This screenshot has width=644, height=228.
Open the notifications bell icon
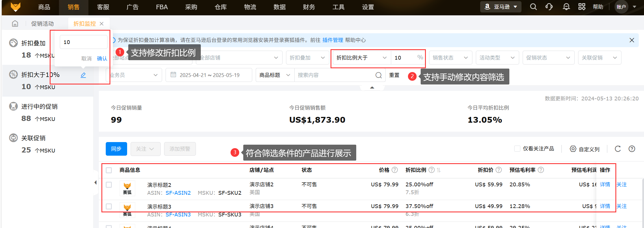pyautogui.click(x=566, y=7)
